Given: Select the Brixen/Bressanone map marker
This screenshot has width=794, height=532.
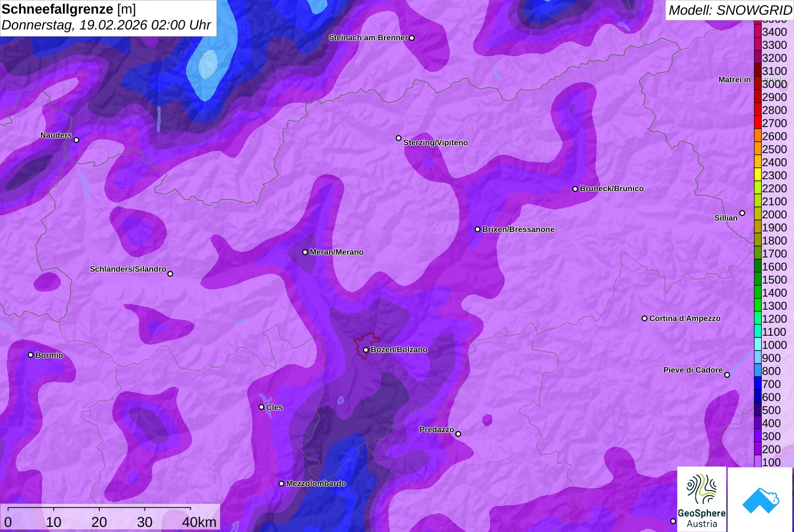Looking at the screenshot, I should coord(478,230).
